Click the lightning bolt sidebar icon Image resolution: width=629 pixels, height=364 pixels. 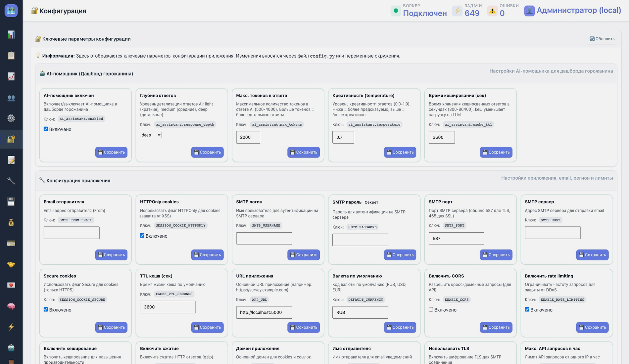click(11, 327)
